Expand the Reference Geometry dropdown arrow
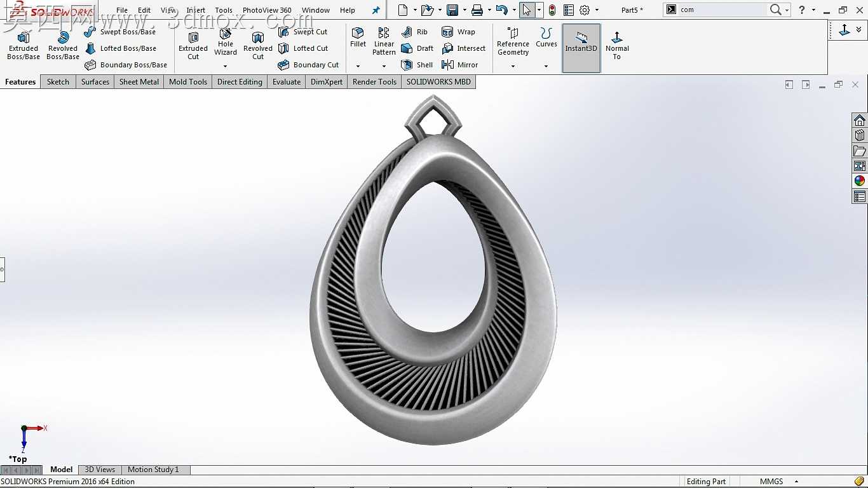The image size is (868, 488). (x=513, y=66)
